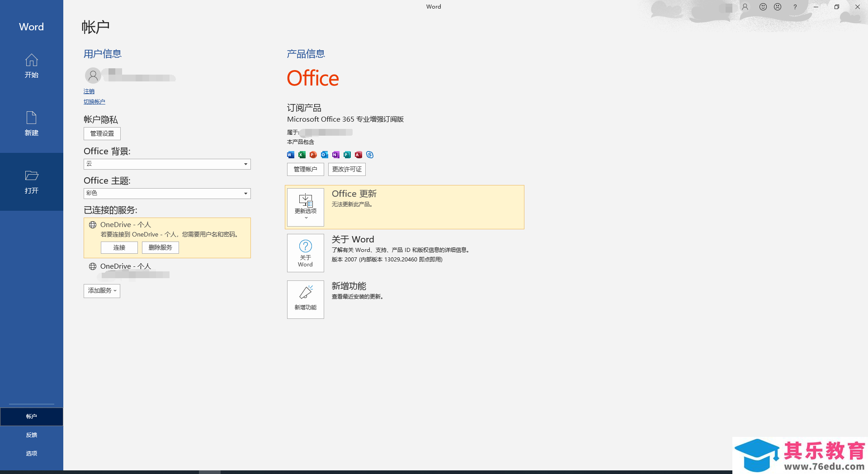Screen dimensions: 868x474
Task: Click globe icon of highlighted OneDrive service
Action: coord(93,225)
